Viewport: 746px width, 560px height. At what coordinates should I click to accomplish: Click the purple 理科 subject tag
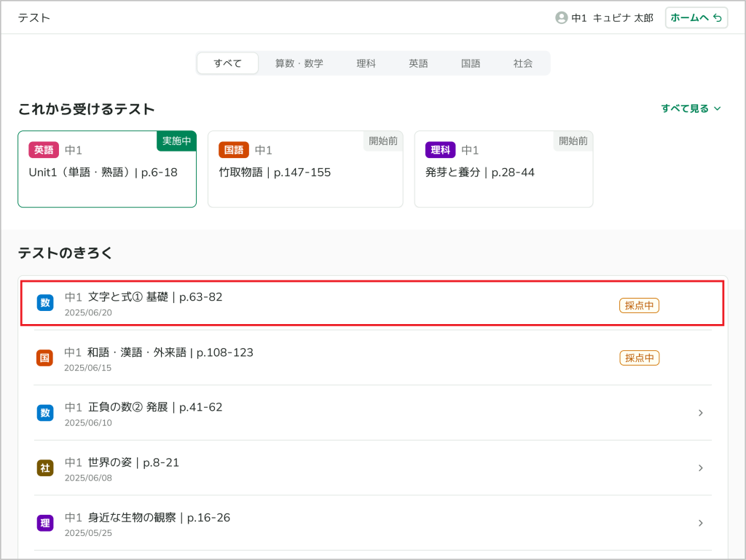point(440,150)
